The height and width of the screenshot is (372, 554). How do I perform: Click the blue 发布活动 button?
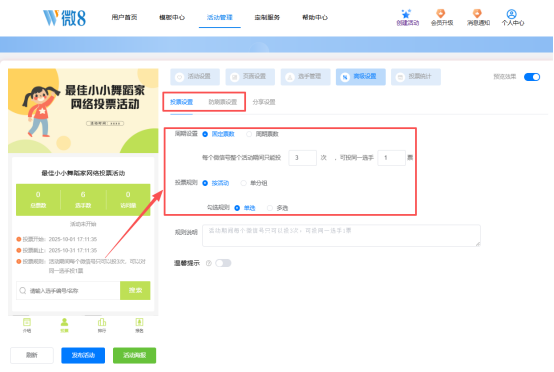[83, 355]
